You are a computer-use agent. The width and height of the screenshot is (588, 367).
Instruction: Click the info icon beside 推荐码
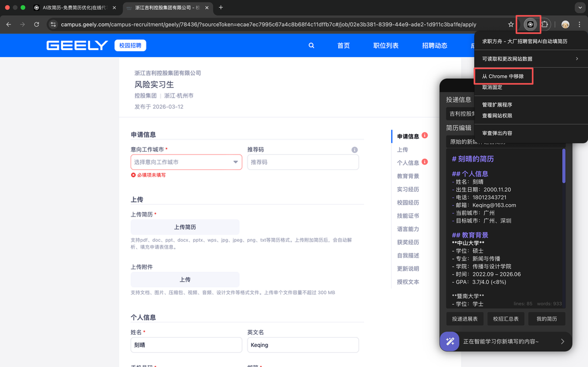[355, 150]
